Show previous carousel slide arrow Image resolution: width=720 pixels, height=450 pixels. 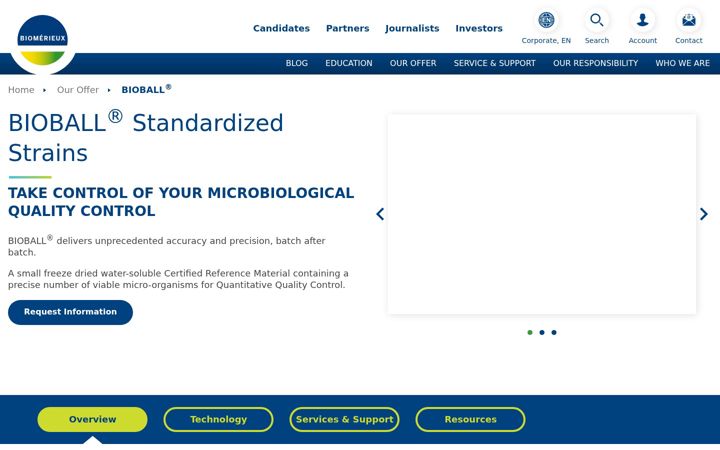click(380, 214)
